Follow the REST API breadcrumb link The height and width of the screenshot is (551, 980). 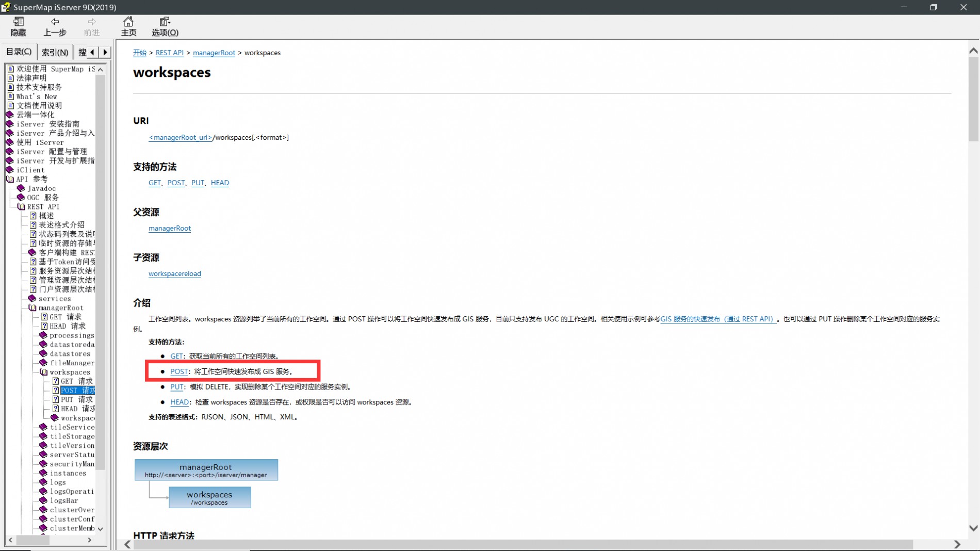(x=170, y=53)
